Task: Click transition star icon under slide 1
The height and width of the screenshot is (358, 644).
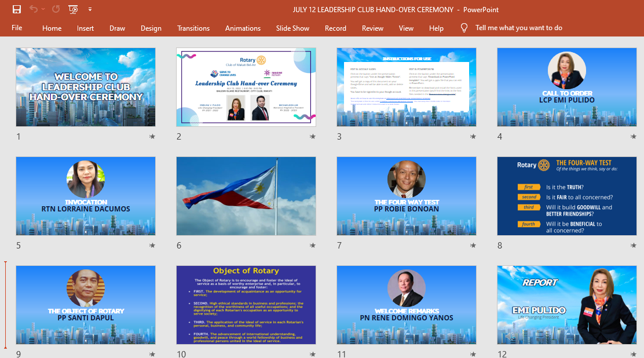Action: [152, 137]
